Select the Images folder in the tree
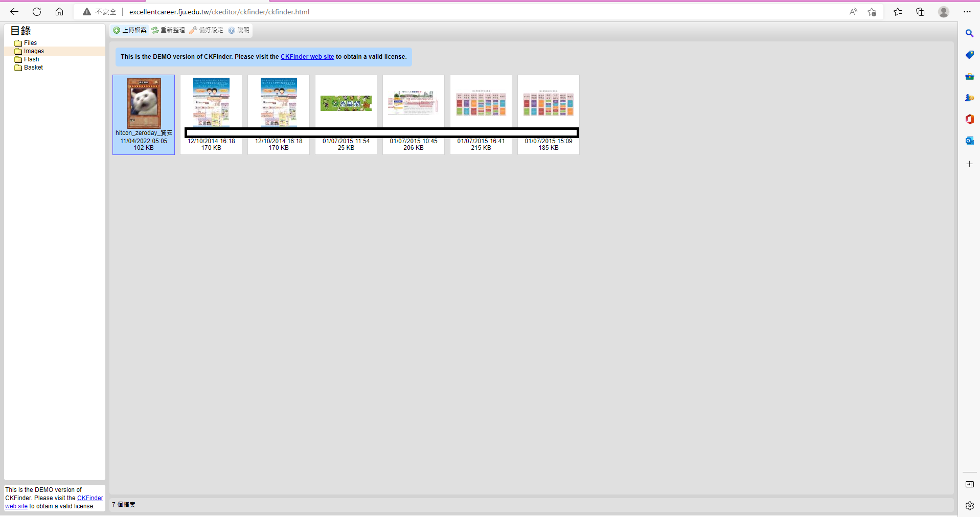This screenshot has width=980, height=517. 34,51
